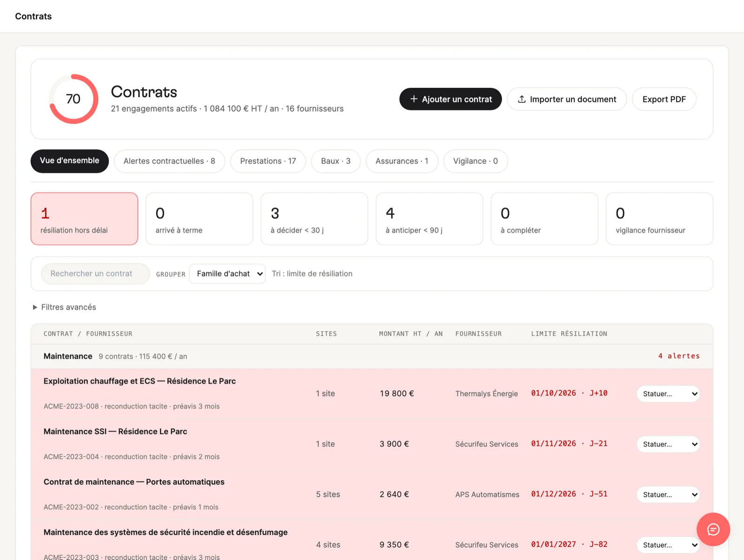The height and width of the screenshot is (560, 744).
Task: Open Alertes contractuelles tab
Action: click(169, 161)
